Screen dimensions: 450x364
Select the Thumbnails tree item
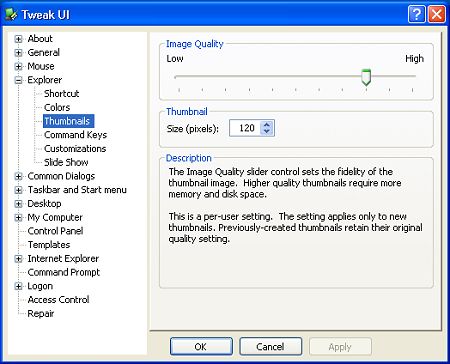(69, 121)
